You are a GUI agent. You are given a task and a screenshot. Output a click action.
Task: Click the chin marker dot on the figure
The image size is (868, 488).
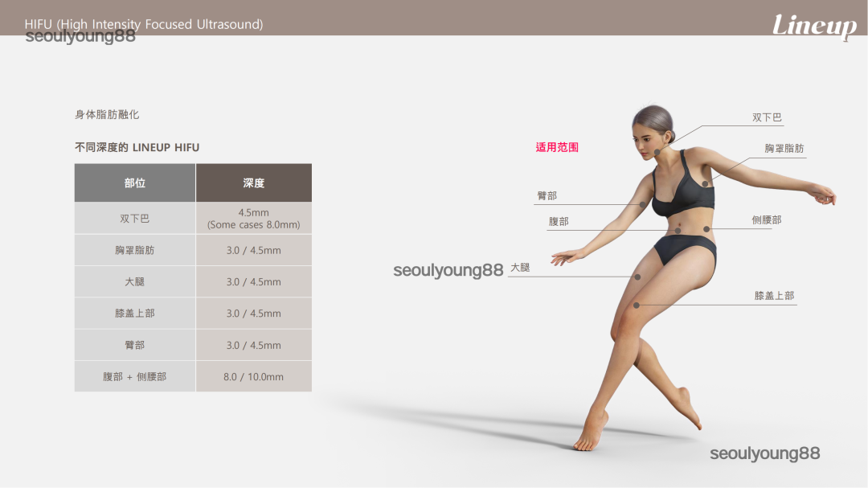(657, 152)
